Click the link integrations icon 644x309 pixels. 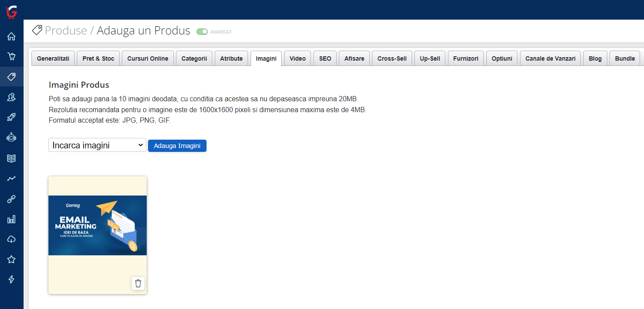coord(11,199)
